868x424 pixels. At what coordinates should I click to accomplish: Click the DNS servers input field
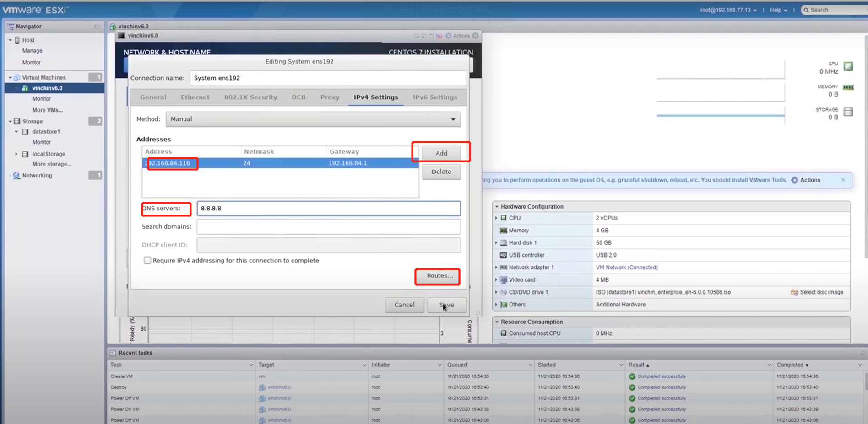(329, 208)
